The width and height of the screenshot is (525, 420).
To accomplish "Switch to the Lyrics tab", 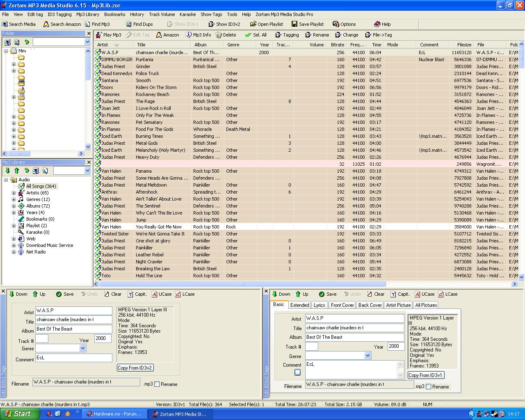I will point(319,305).
